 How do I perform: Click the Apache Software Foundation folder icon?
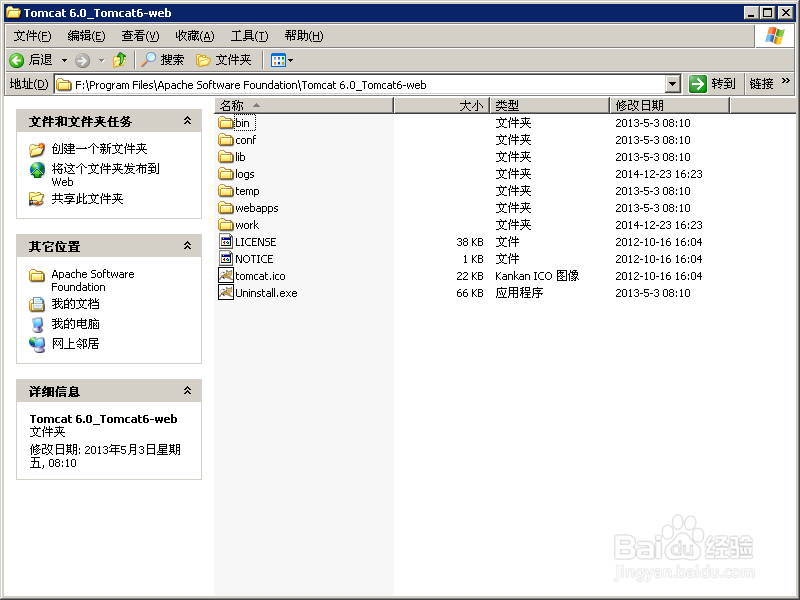pyautogui.click(x=37, y=276)
